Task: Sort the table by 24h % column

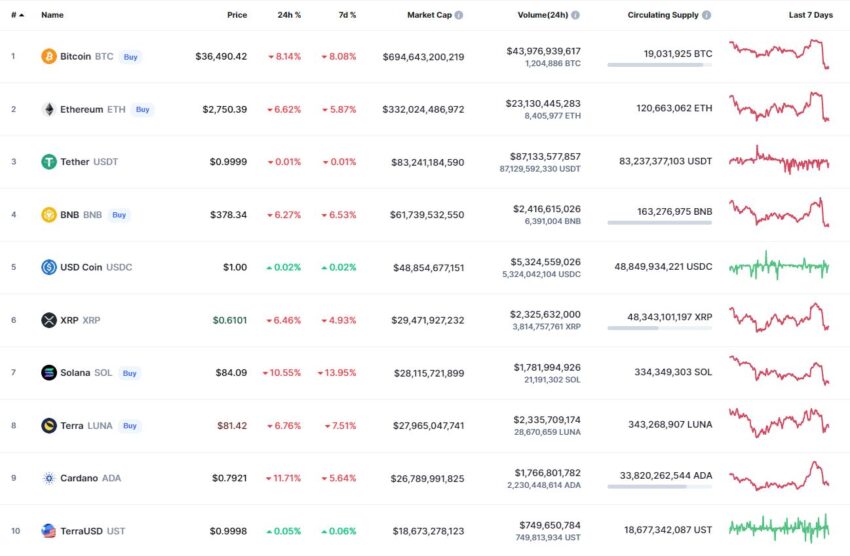Action: click(289, 15)
